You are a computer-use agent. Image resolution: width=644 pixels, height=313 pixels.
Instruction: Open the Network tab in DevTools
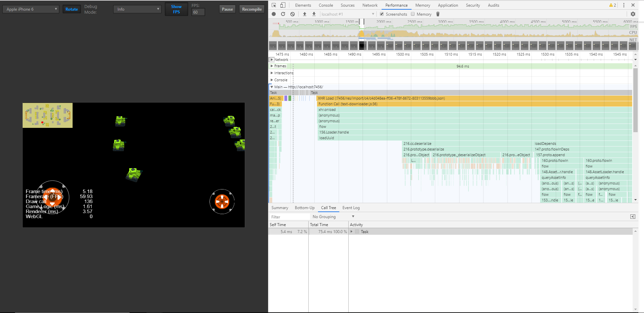pyautogui.click(x=370, y=5)
